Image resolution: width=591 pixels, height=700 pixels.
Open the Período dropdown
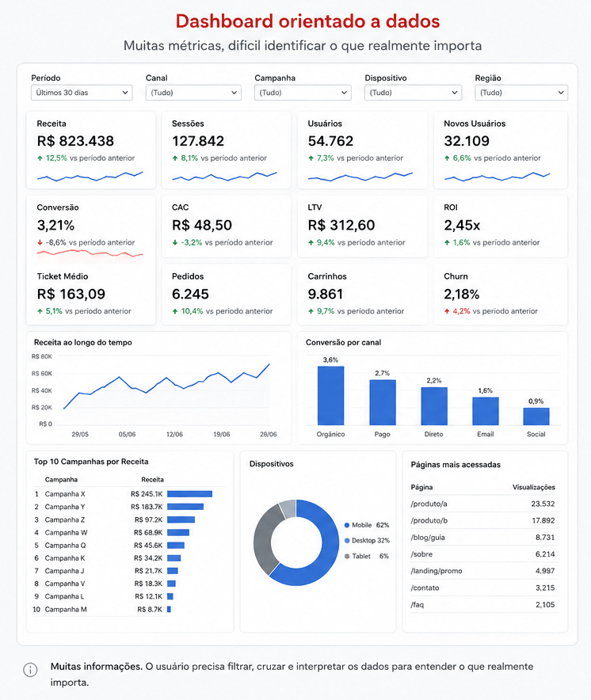82,93
